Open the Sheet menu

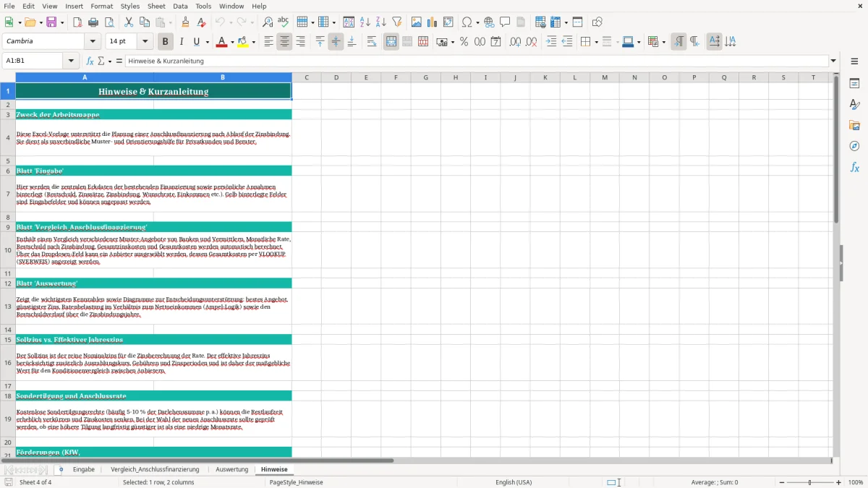[156, 6]
